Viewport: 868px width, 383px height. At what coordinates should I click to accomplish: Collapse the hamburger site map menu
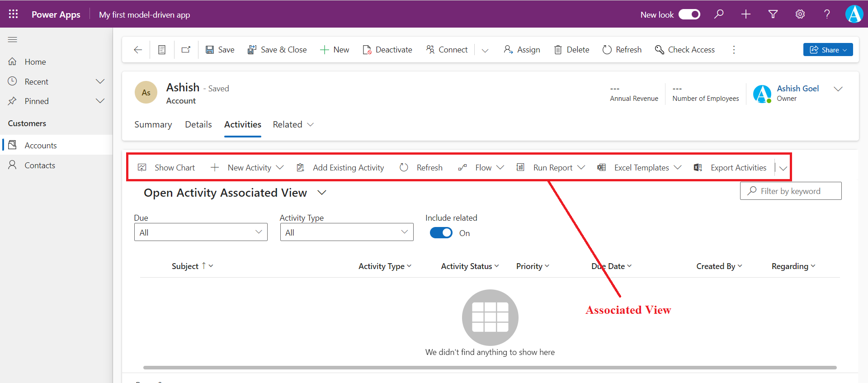pos(13,40)
